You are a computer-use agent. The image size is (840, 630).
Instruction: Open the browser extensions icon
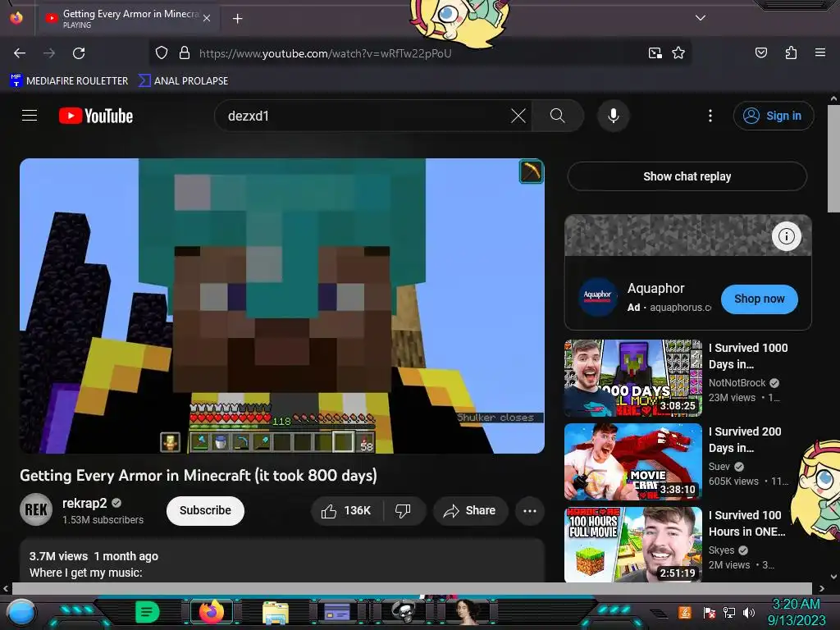coord(791,53)
